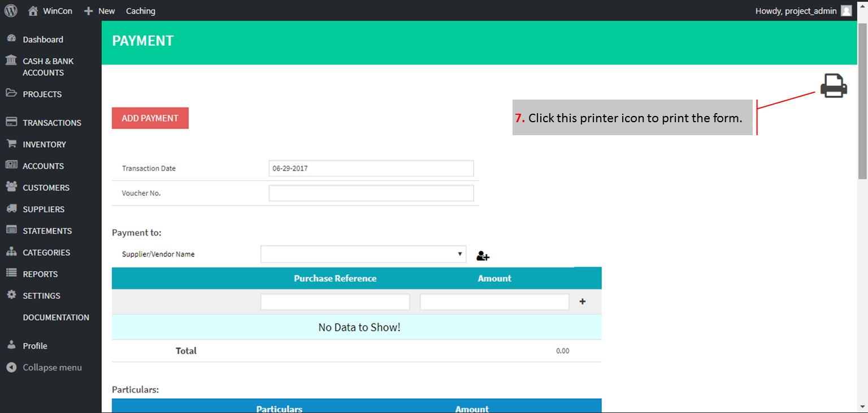Open Settings via the gear icon
Viewport: 868px width, 413px height.
[11, 295]
